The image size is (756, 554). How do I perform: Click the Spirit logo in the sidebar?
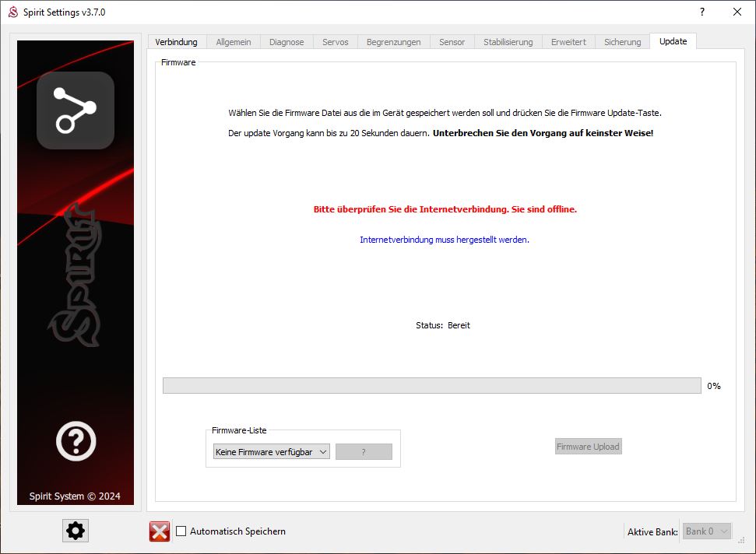click(x=76, y=276)
